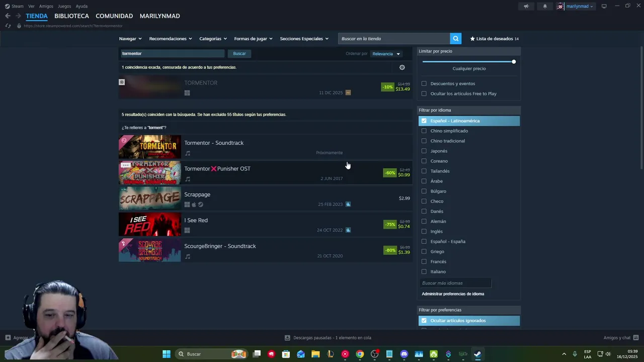Expand the Categorías dropdown

pyautogui.click(x=213, y=39)
